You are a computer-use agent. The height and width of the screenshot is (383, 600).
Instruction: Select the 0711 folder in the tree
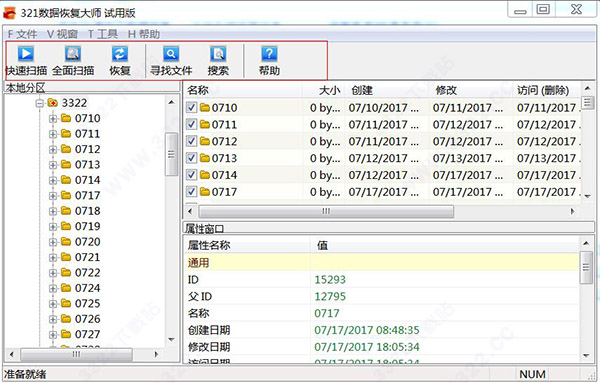coord(81,134)
